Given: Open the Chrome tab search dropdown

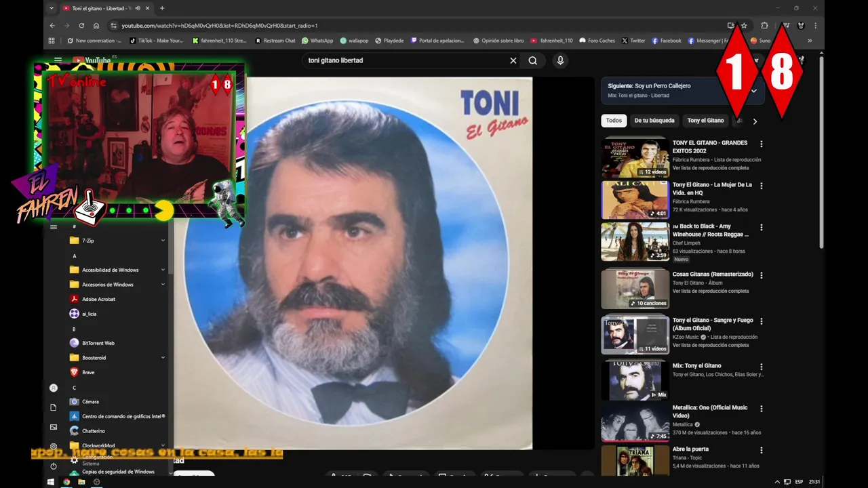Looking at the screenshot, I should click(52, 8).
